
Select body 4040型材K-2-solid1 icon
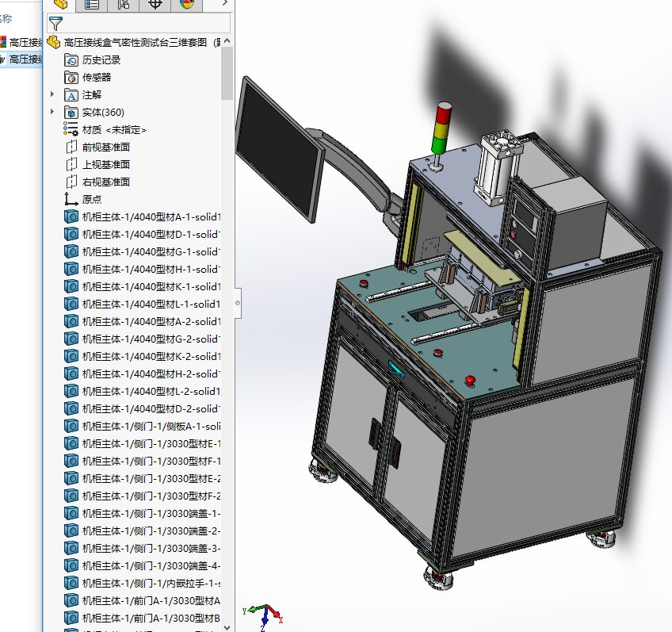point(71,357)
